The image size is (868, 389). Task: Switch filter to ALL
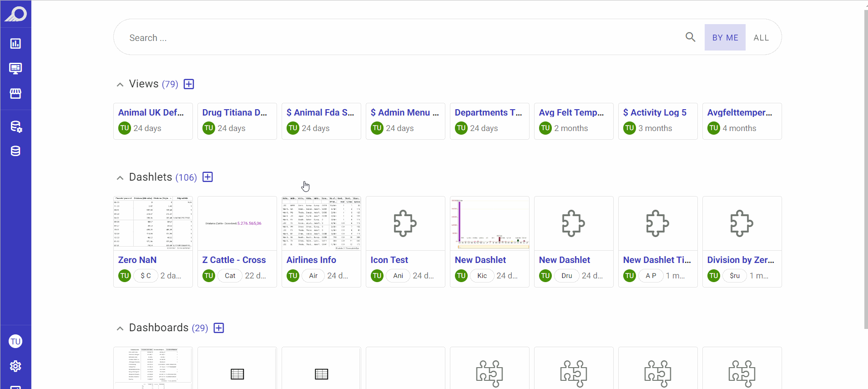point(761,37)
